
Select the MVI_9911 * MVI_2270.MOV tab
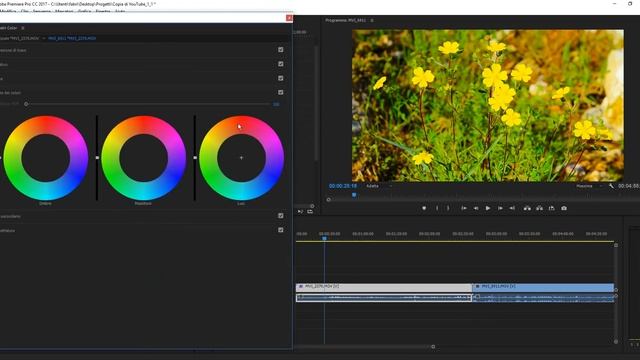(x=72, y=38)
